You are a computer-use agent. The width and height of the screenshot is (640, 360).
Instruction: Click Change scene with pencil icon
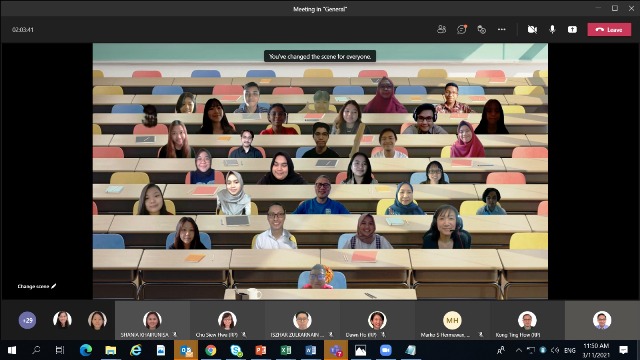(37, 286)
